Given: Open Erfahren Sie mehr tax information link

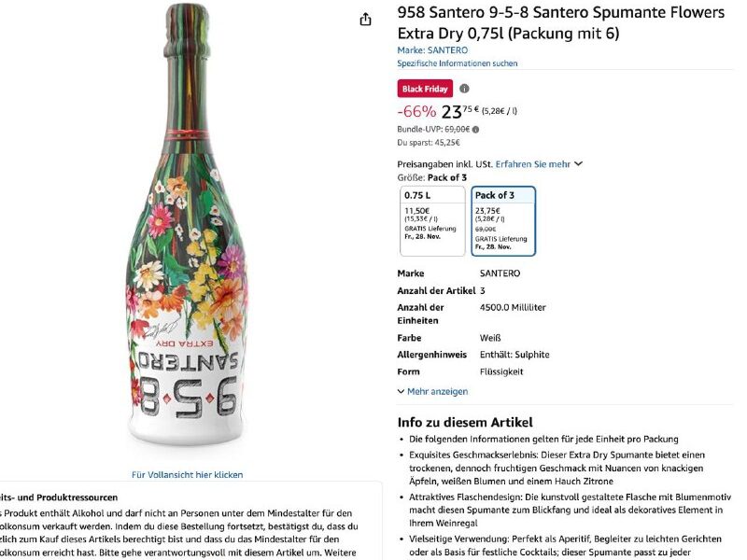Looking at the screenshot, I should pos(532,163).
